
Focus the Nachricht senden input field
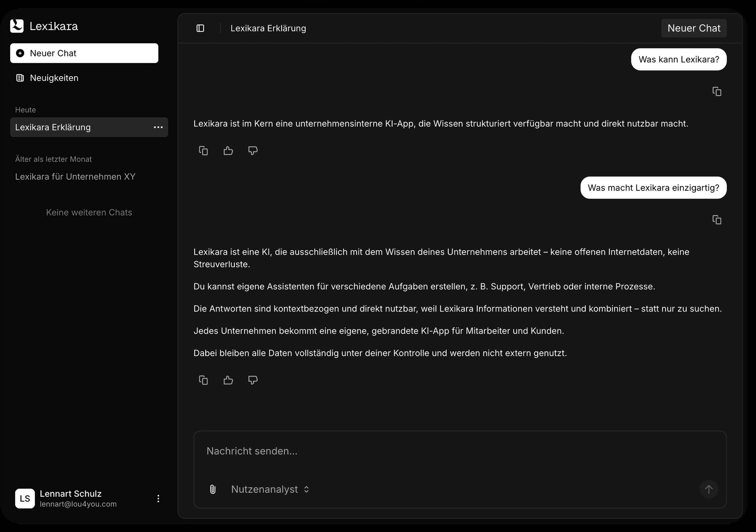(460, 451)
